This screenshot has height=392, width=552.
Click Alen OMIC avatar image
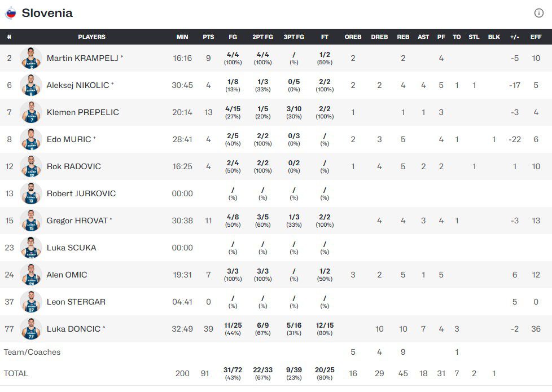pyautogui.click(x=31, y=275)
